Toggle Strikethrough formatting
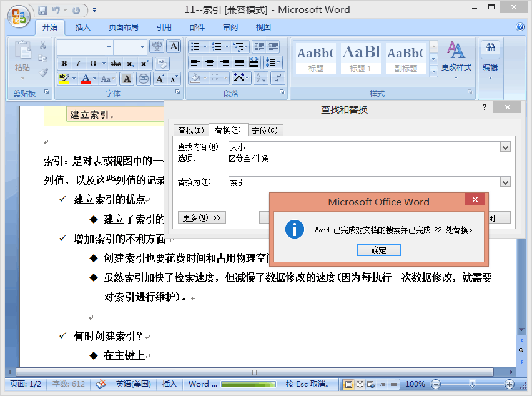This screenshot has height=396, width=532. point(116,64)
